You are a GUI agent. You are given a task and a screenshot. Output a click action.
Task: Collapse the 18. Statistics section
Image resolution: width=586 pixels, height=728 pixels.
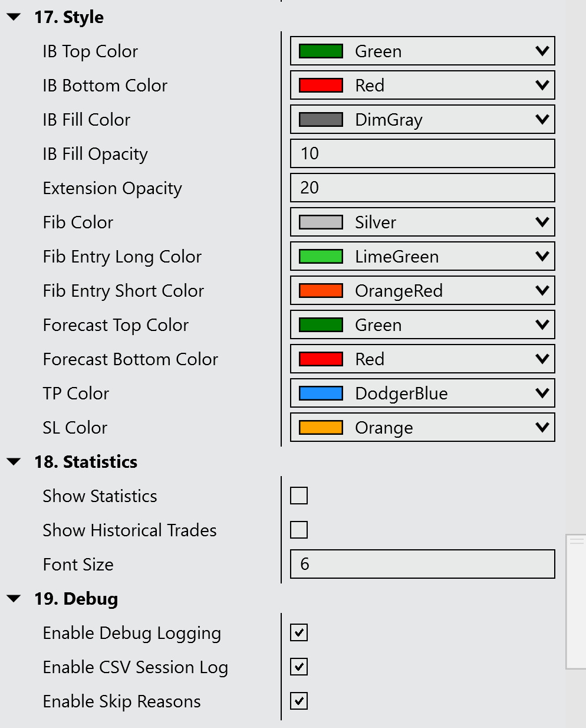[x=14, y=462]
